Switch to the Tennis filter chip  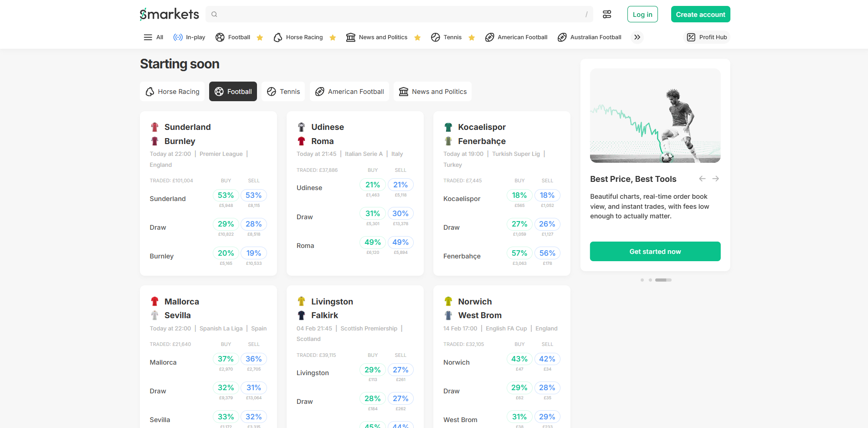click(x=283, y=91)
